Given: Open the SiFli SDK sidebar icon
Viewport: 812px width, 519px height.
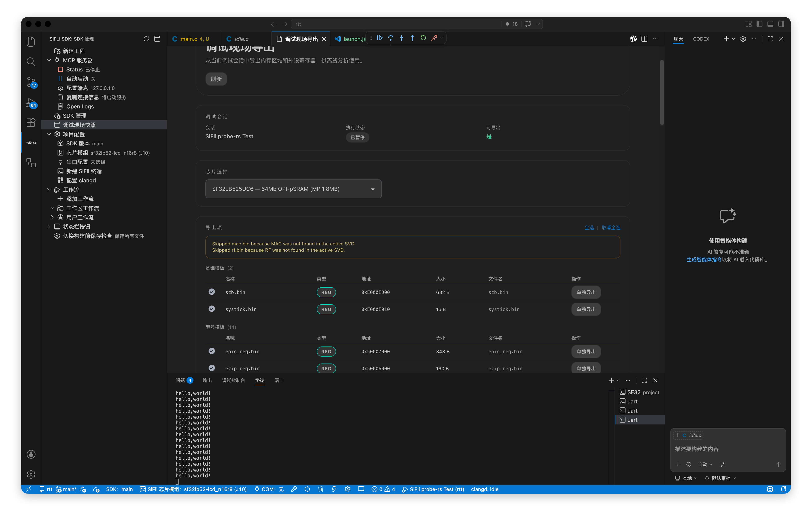Looking at the screenshot, I should (31, 143).
